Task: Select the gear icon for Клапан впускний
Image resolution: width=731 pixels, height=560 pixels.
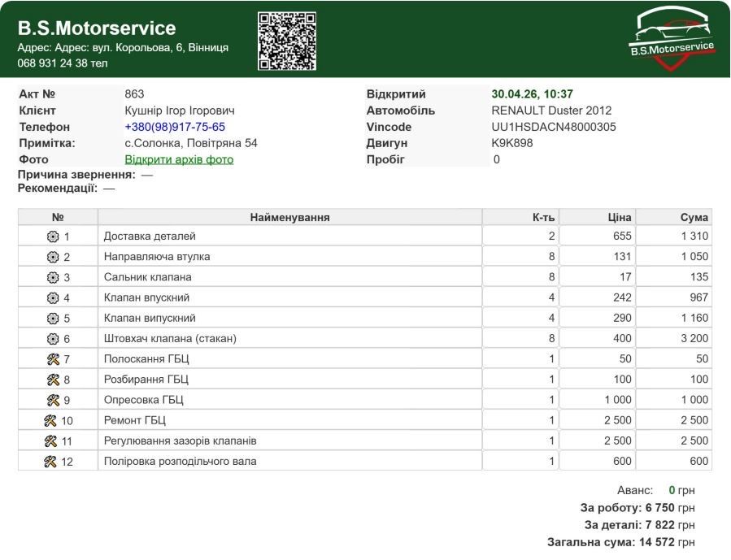Action: pyautogui.click(x=53, y=298)
